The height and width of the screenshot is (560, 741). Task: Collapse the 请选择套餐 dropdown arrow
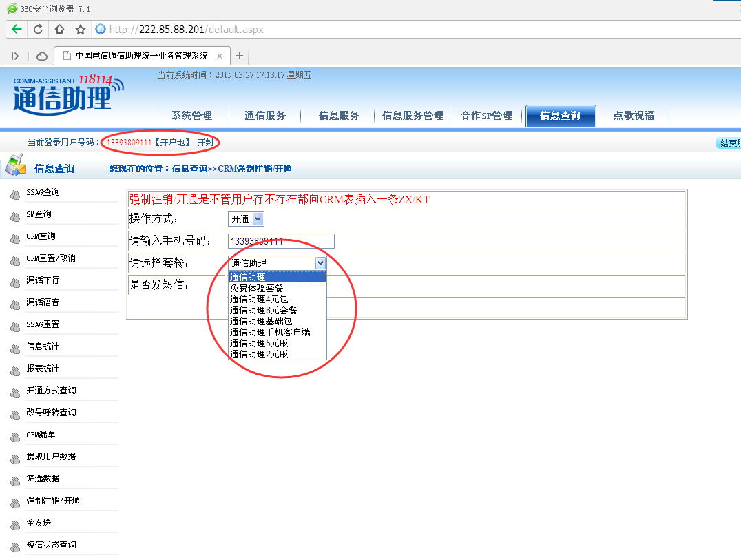(320, 262)
